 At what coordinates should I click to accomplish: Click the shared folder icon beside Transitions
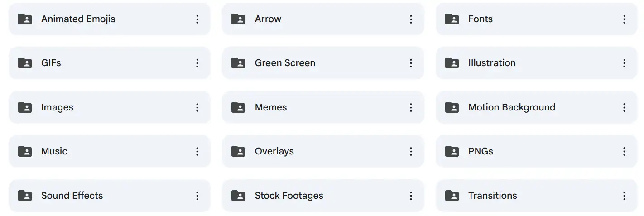coord(452,196)
